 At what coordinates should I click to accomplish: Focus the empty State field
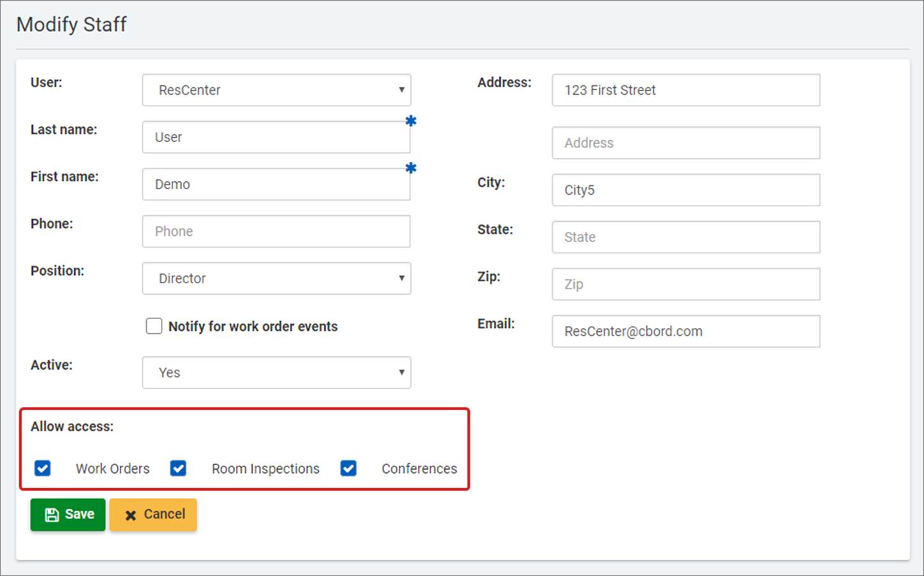[685, 237]
